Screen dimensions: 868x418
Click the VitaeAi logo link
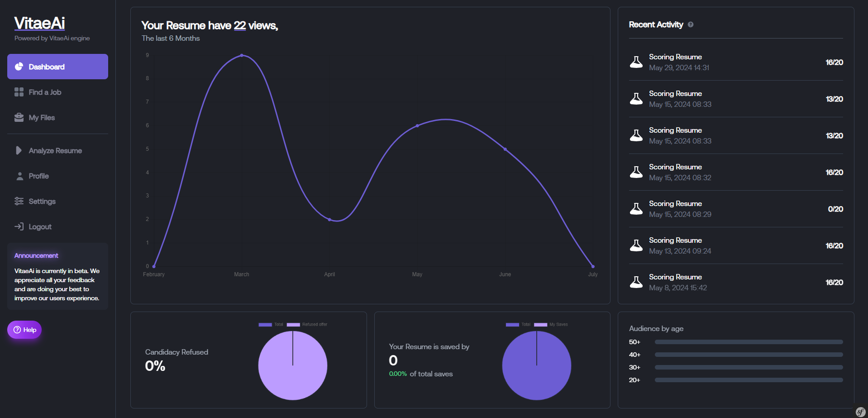click(x=39, y=23)
